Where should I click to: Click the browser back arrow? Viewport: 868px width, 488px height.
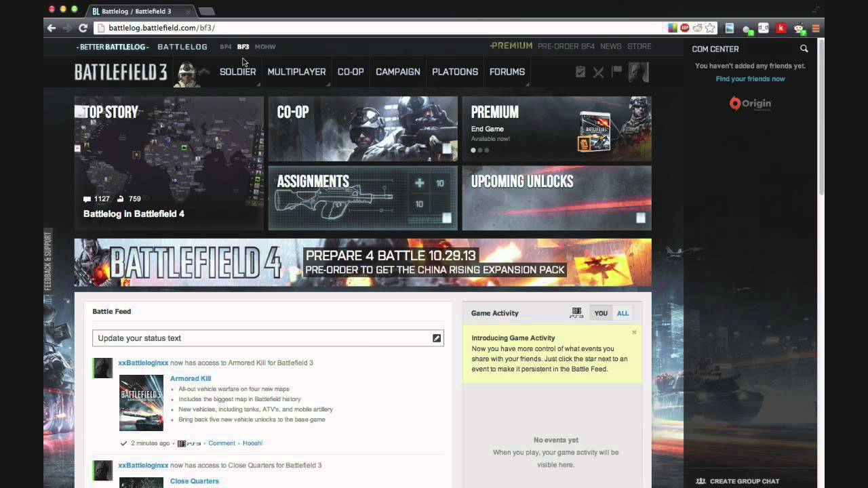52,28
